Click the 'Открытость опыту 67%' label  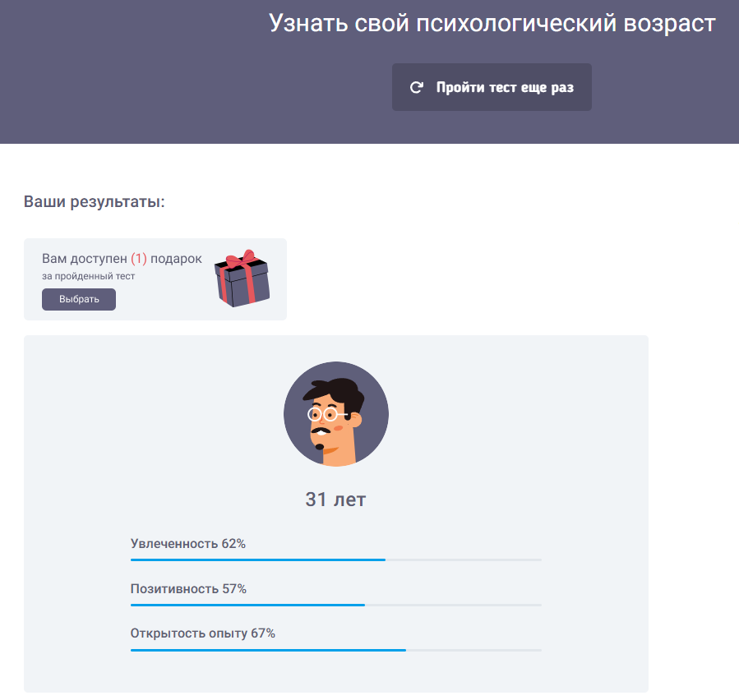[203, 633]
